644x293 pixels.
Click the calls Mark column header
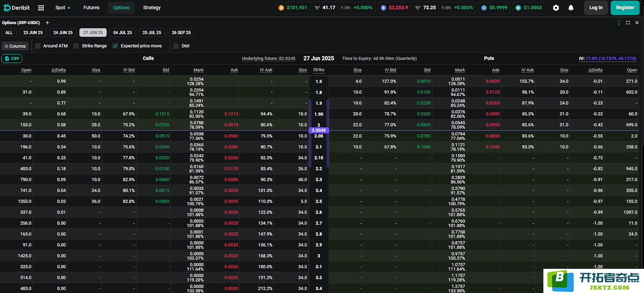[x=198, y=70]
